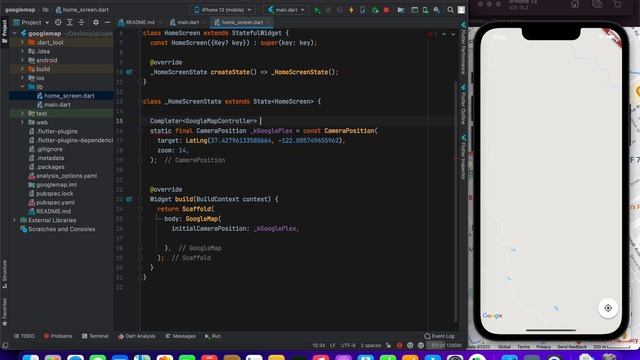Image resolution: width=640 pixels, height=360 pixels.
Task: Tap the My Location button on simulator map
Action: [608, 308]
